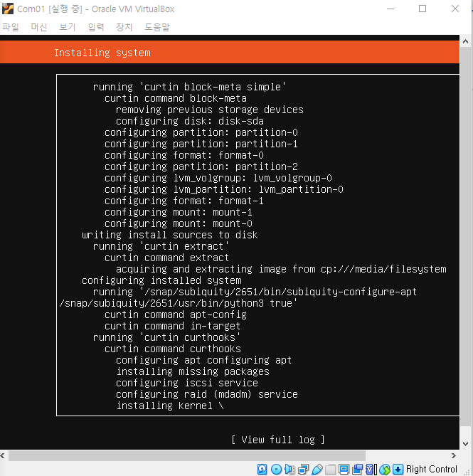Click 'configuring iscsi service' line
Viewport: 473px width, 476px height.
click(187, 383)
